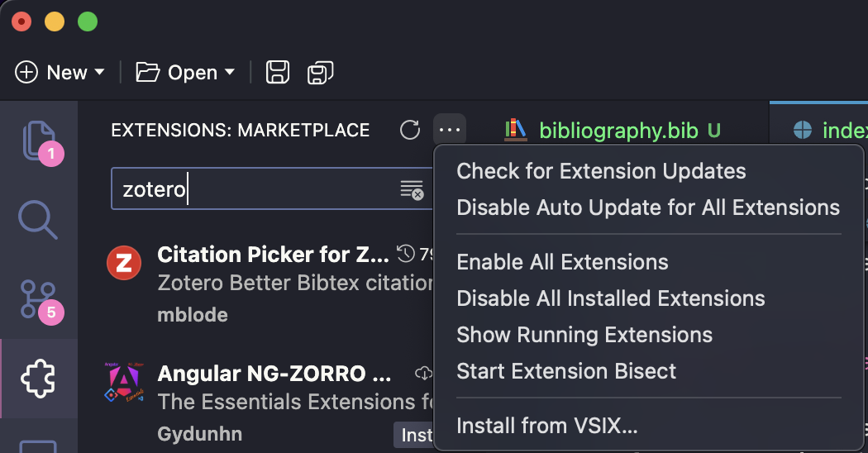Expand the Open dropdown arrow

click(x=230, y=72)
